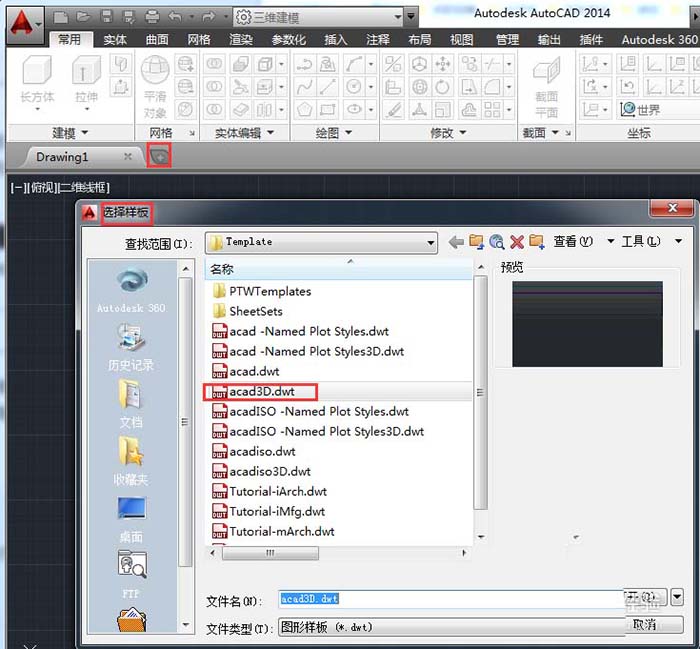Click the New file icon in quick access toolbar

(61, 17)
